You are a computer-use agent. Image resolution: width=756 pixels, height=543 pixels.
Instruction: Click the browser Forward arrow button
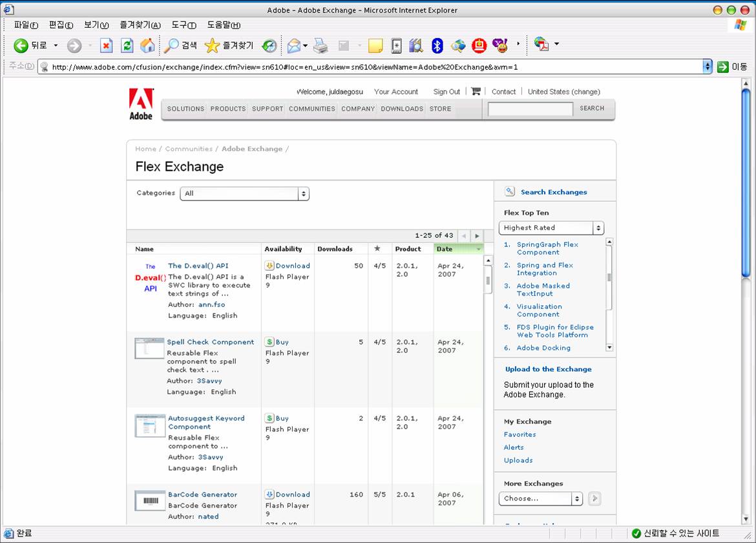pyautogui.click(x=74, y=45)
